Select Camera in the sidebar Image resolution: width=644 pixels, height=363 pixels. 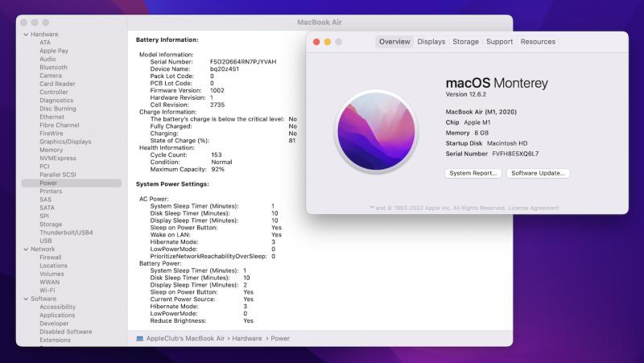click(51, 76)
